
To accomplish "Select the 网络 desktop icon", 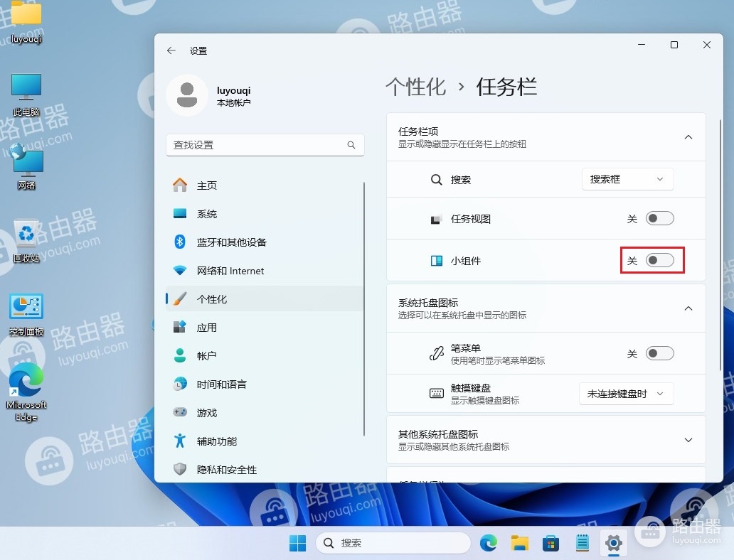I will click(x=26, y=167).
